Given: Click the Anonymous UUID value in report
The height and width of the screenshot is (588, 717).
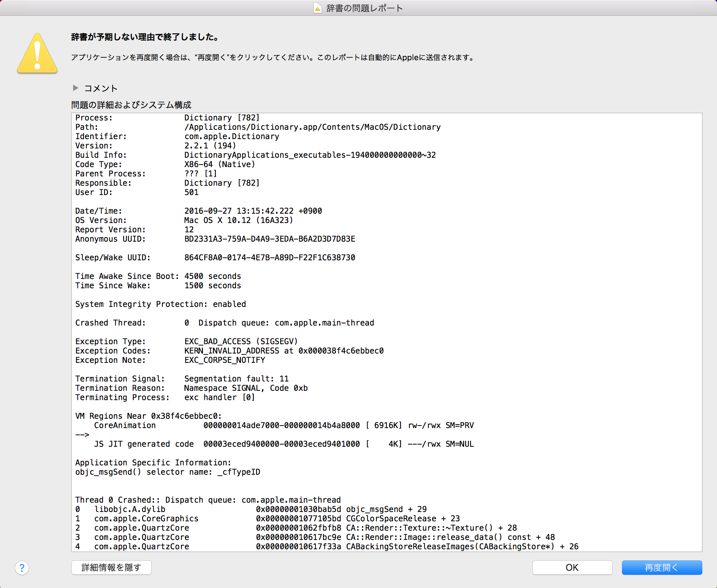Looking at the screenshot, I should 270,239.
